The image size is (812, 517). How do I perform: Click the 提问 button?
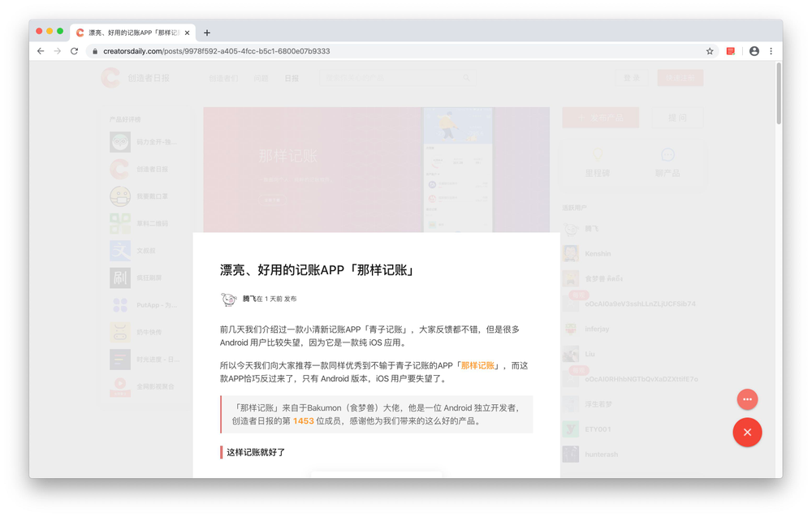click(x=677, y=118)
